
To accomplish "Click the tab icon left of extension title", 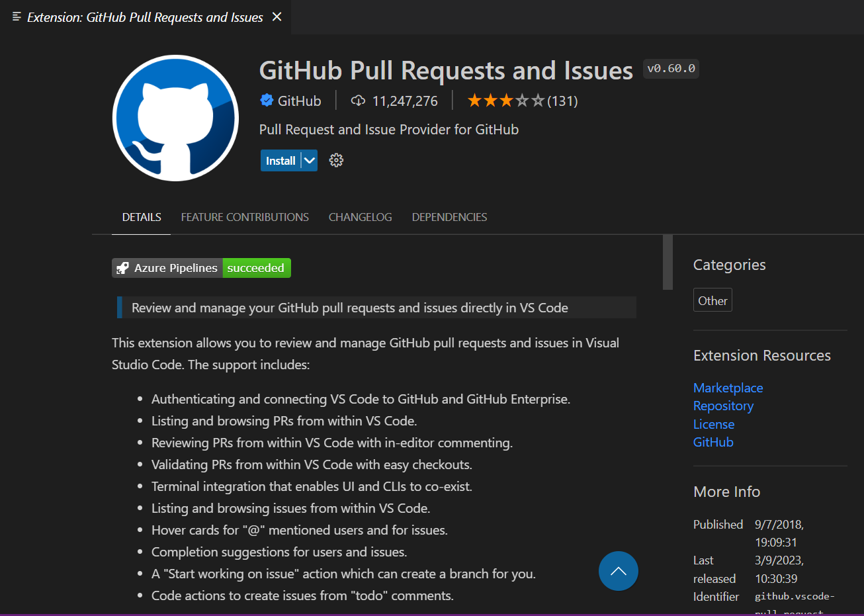I will click(17, 17).
